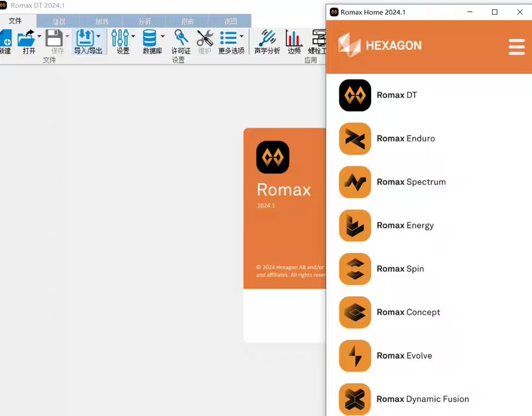Click the "Romax DT 2024.1" window title

point(37,5)
